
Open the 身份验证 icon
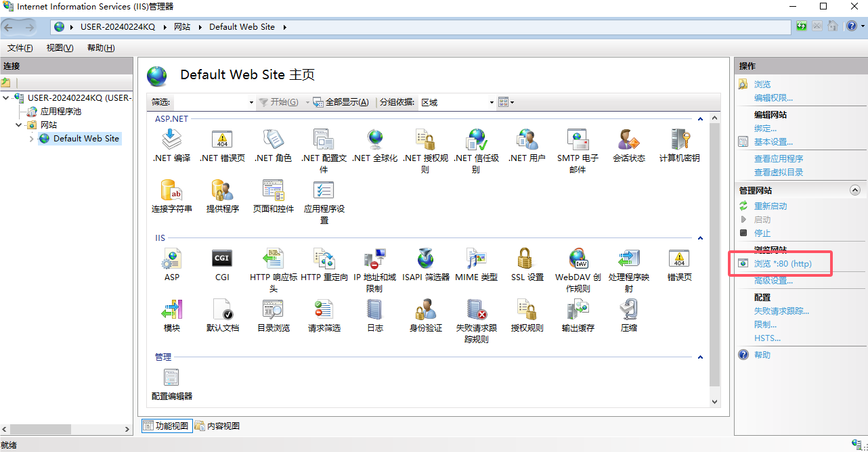point(425,310)
